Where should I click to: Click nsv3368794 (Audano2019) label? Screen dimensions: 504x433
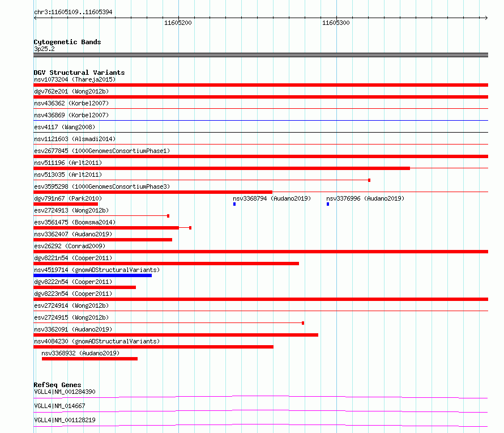coord(272,198)
